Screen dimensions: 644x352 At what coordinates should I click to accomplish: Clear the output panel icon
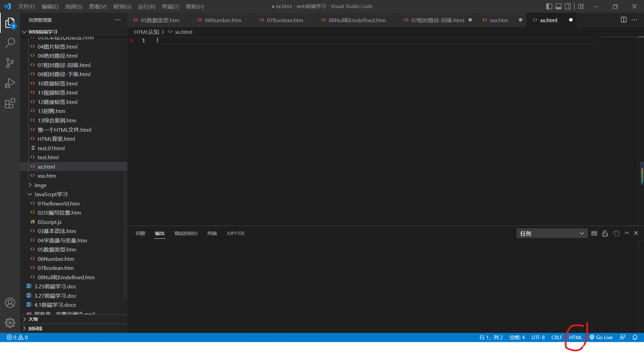[x=594, y=233]
